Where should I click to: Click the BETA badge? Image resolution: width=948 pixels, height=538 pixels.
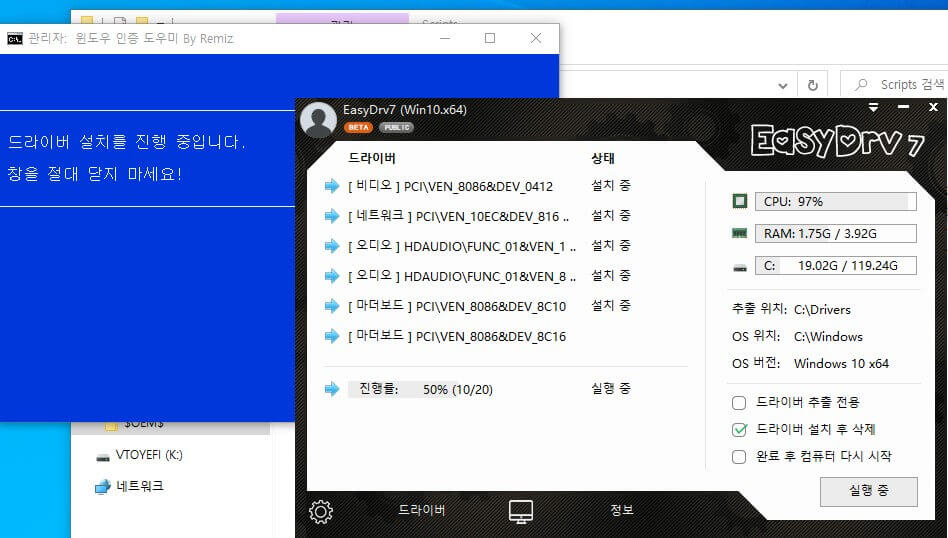(x=359, y=128)
